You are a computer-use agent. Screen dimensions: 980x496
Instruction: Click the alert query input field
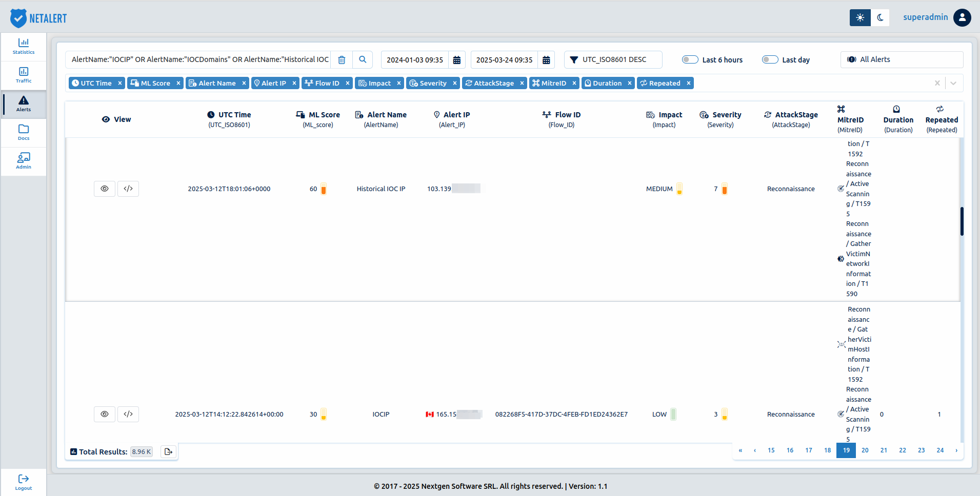198,60
